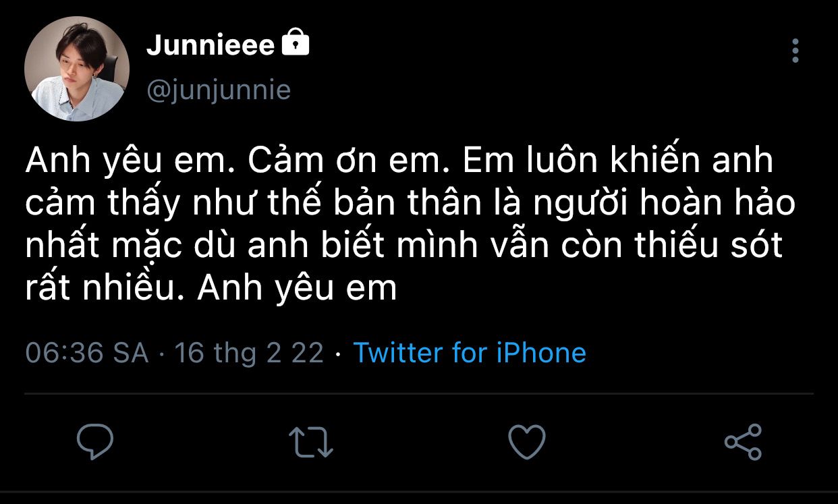
Task: Click the display name "Junnieee"
Action: (211, 45)
